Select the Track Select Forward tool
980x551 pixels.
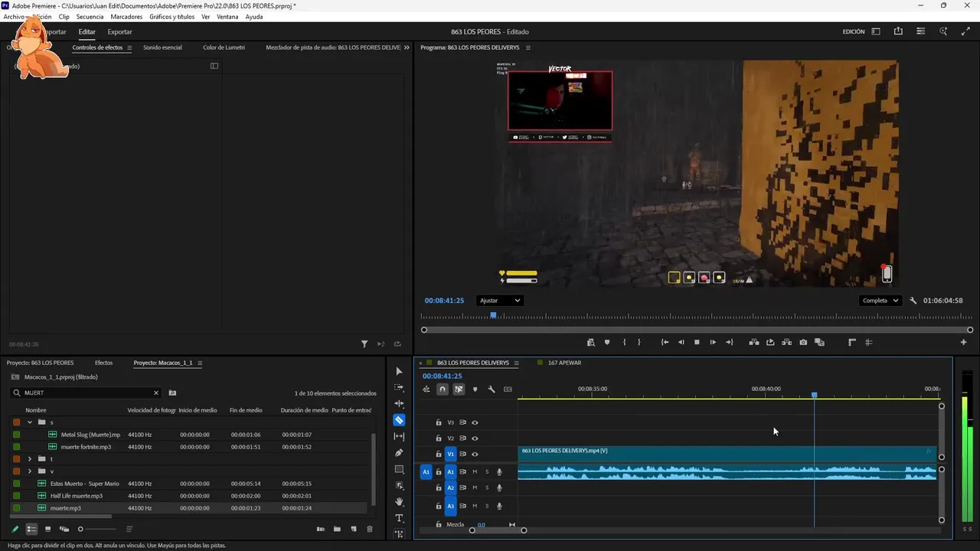pyautogui.click(x=399, y=387)
